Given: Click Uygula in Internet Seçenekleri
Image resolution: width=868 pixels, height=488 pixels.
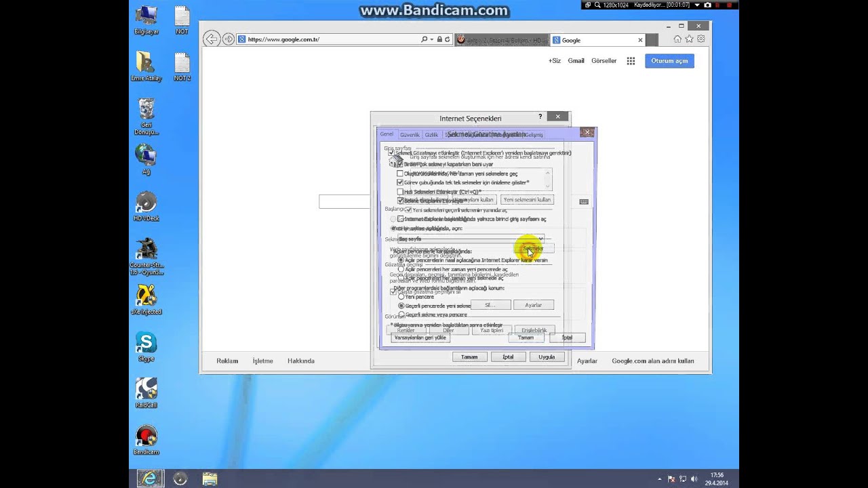Looking at the screenshot, I should tap(547, 357).
